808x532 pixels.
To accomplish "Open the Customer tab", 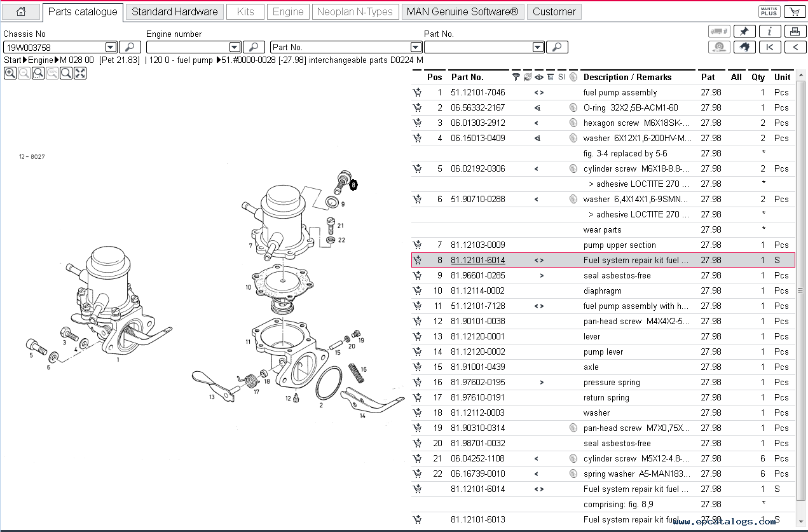I will pyautogui.click(x=554, y=11).
